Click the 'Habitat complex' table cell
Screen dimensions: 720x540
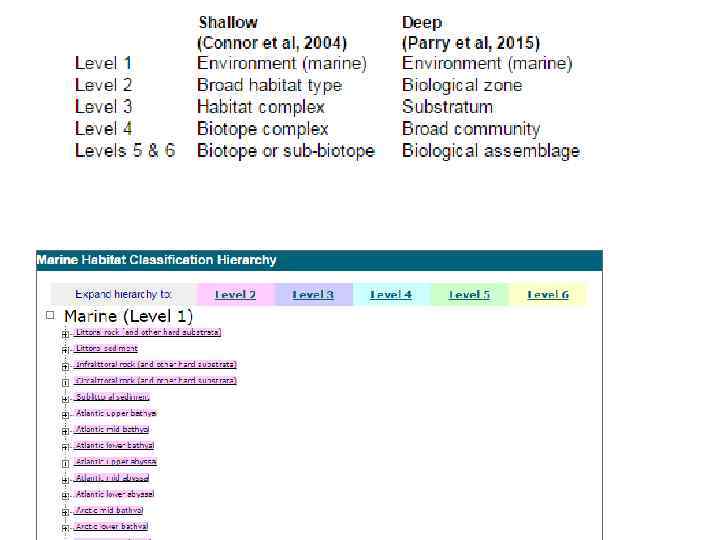coord(261,107)
